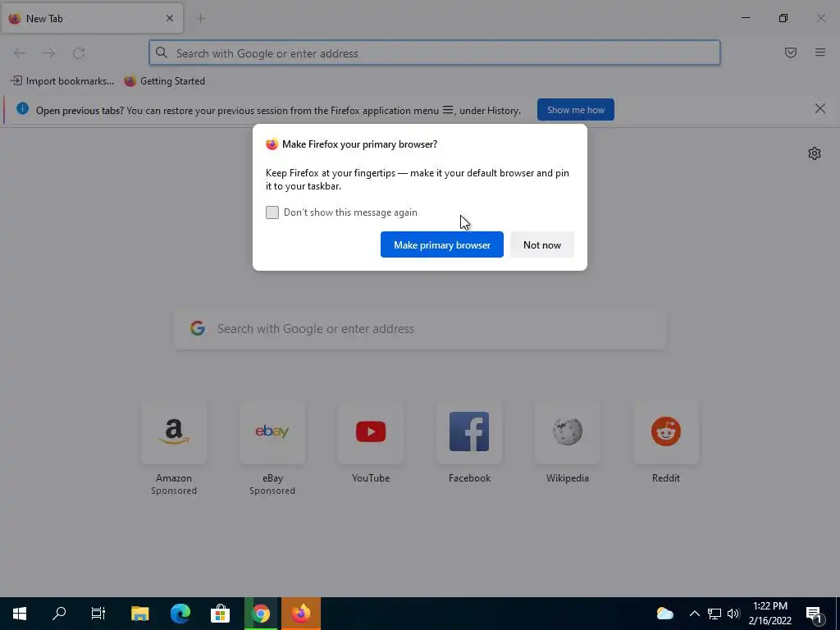Open volume control in tray
This screenshot has width=840, height=630.
(733, 614)
